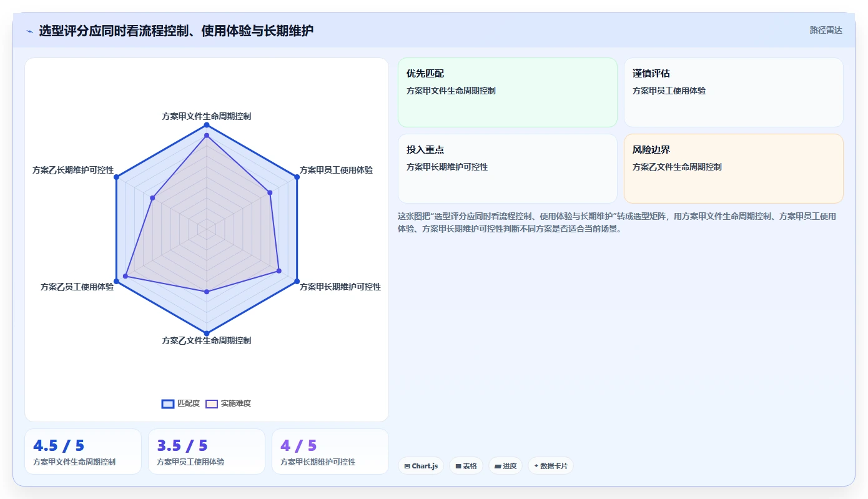Select the 路径雷达 label in the header

coord(826,30)
